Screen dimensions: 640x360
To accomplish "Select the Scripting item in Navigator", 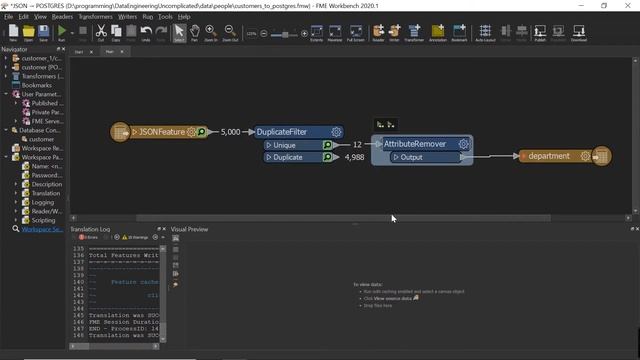I will click(x=43, y=220).
